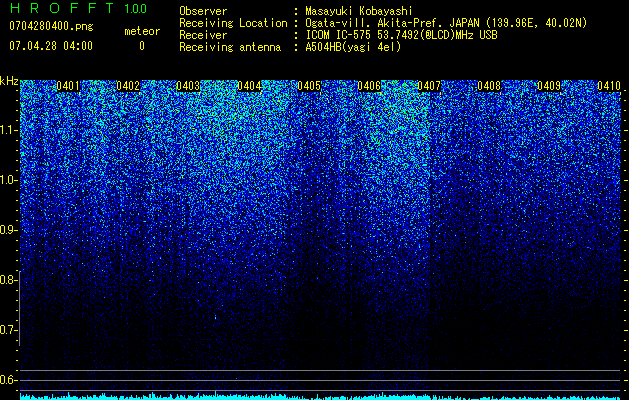Select filename 0704280400.png
Viewport: 629px width, 400px height.
(51, 27)
